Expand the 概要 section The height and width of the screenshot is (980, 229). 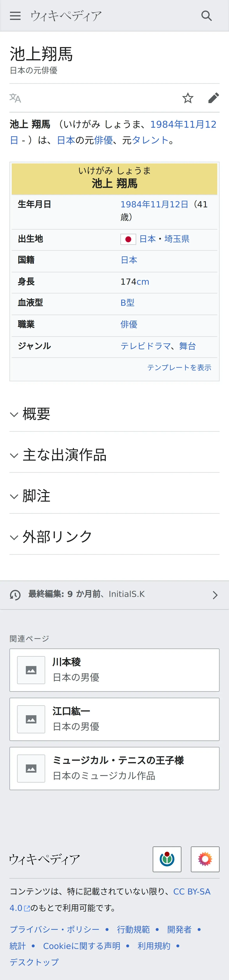coord(114,414)
